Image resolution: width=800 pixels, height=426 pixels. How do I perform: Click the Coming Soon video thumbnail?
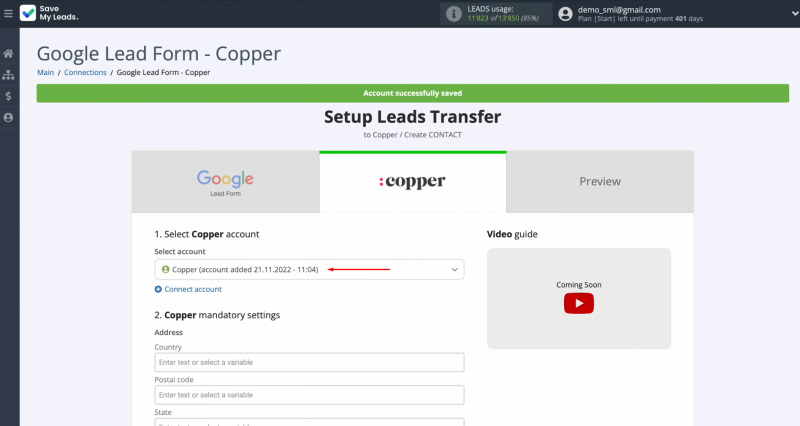coord(579,298)
